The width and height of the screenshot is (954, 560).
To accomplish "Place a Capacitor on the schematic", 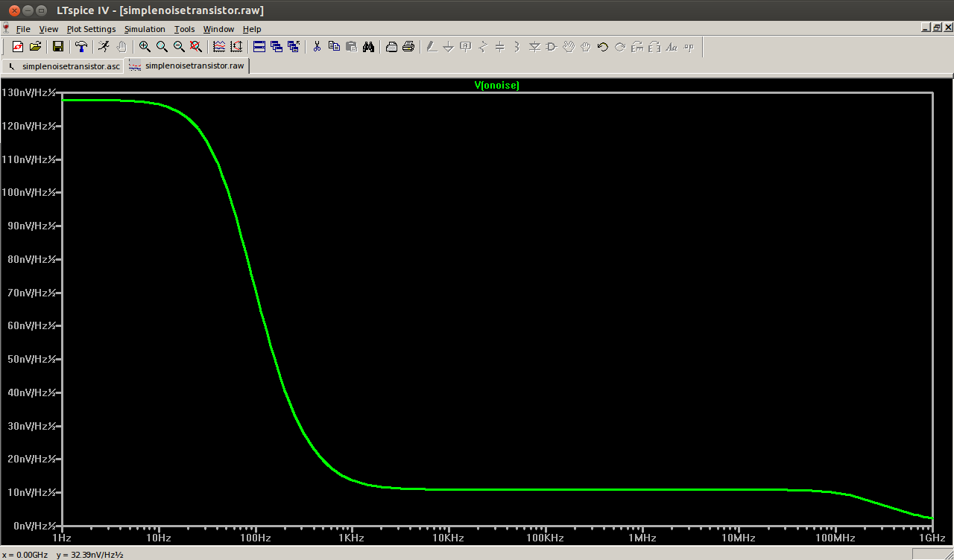I will coord(499,46).
